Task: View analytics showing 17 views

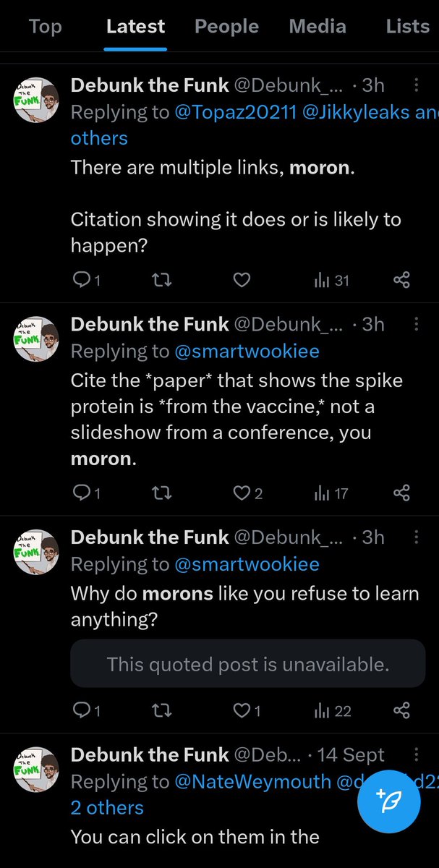Action: click(x=331, y=493)
